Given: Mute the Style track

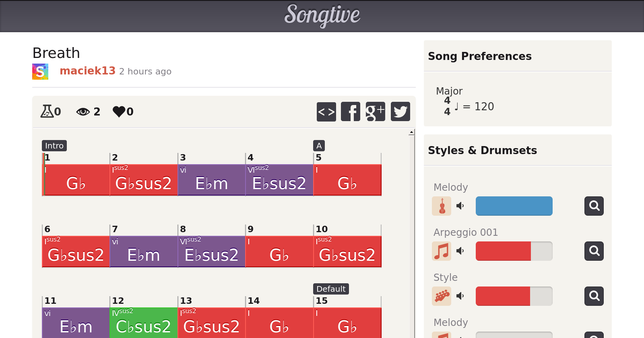Looking at the screenshot, I should click(460, 296).
